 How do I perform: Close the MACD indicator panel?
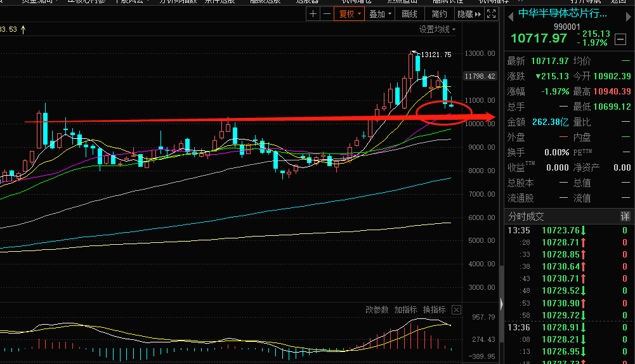tap(456, 309)
